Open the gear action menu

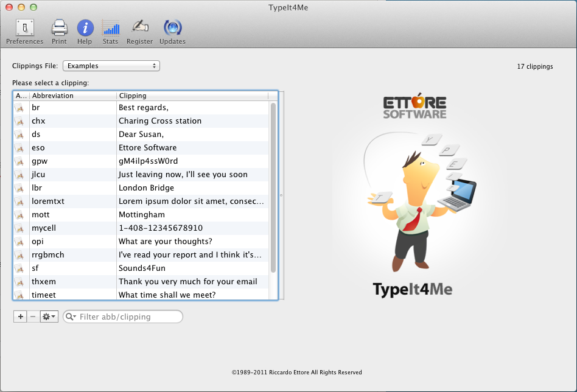coord(49,317)
